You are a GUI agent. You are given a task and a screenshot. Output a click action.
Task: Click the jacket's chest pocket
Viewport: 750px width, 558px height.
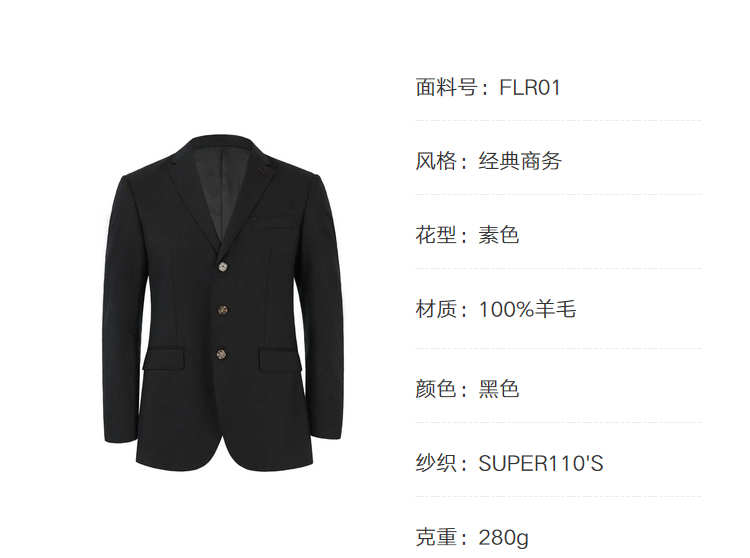click(x=273, y=222)
